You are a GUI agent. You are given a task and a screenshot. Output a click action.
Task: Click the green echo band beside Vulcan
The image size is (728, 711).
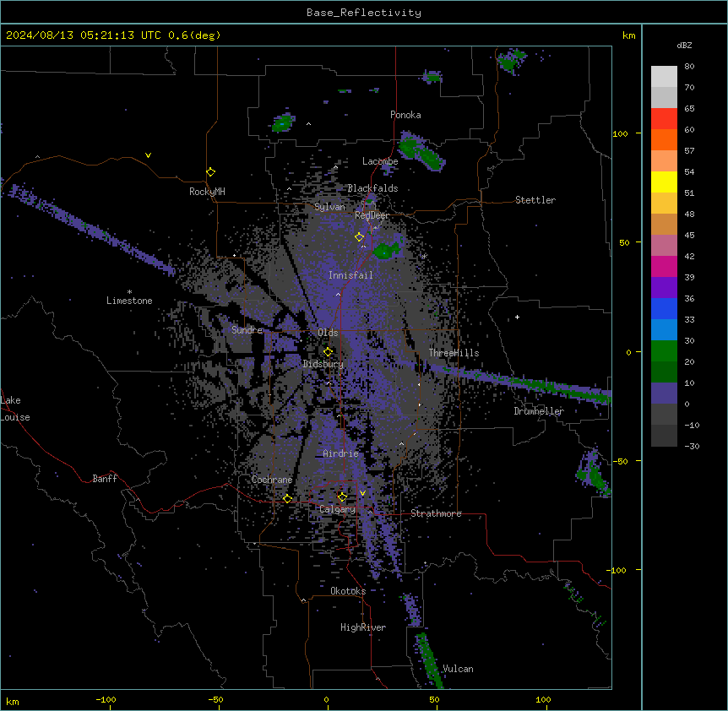tap(428, 660)
